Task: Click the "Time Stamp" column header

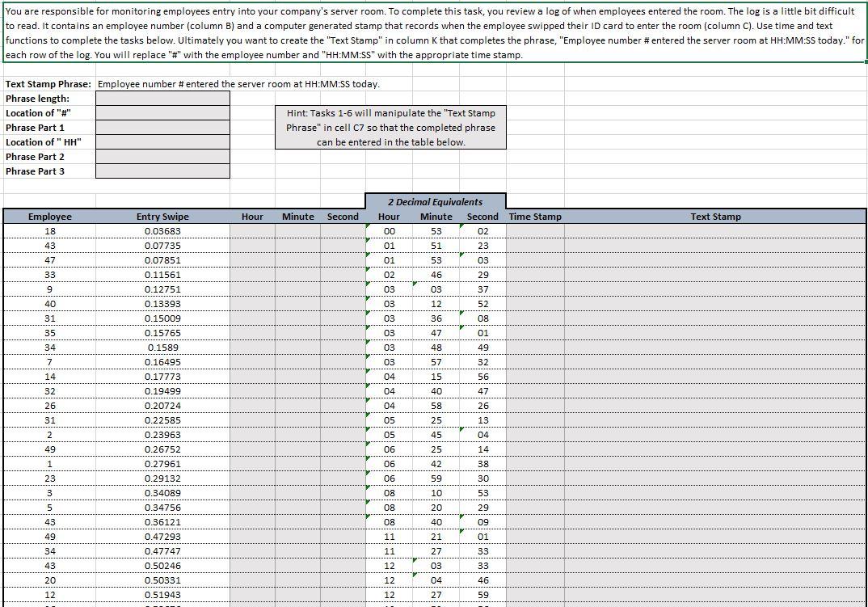Action: point(535,217)
